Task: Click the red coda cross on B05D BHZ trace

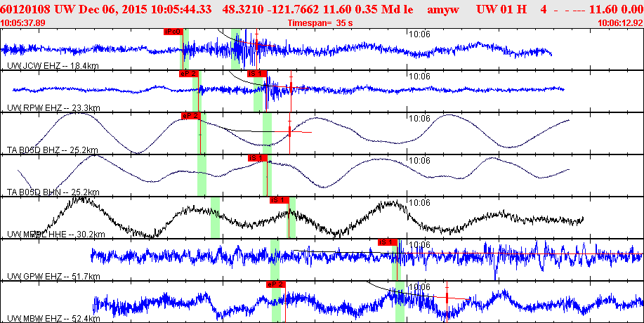Action: (289, 131)
